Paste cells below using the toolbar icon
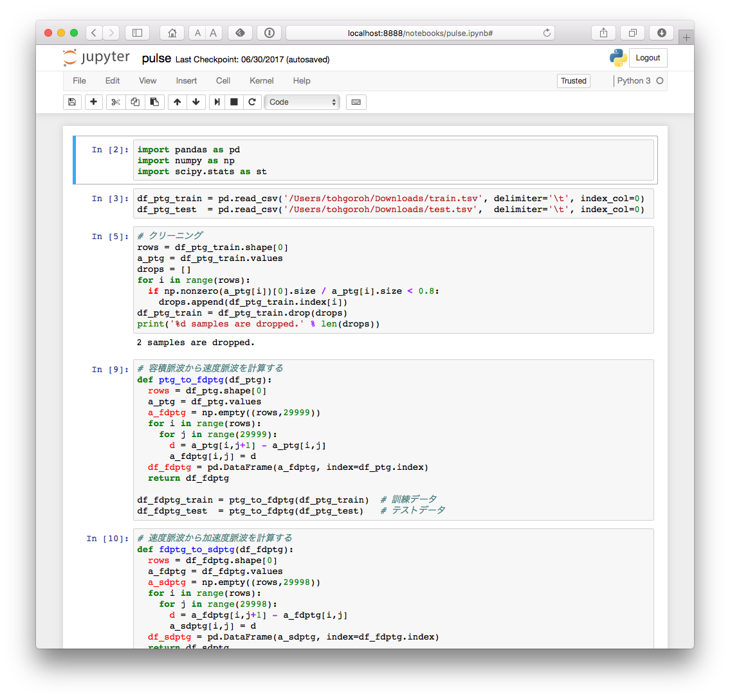 click(x=154, y=102)
